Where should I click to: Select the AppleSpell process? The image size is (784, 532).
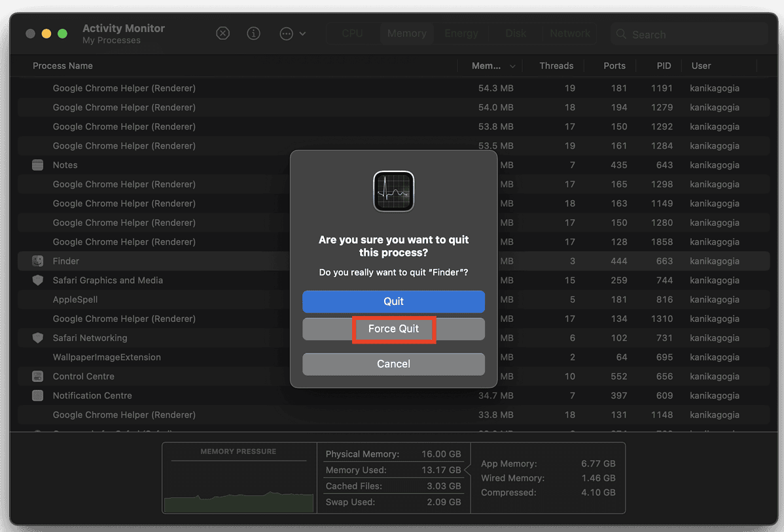pyautogui.click(x=75, y=300)
